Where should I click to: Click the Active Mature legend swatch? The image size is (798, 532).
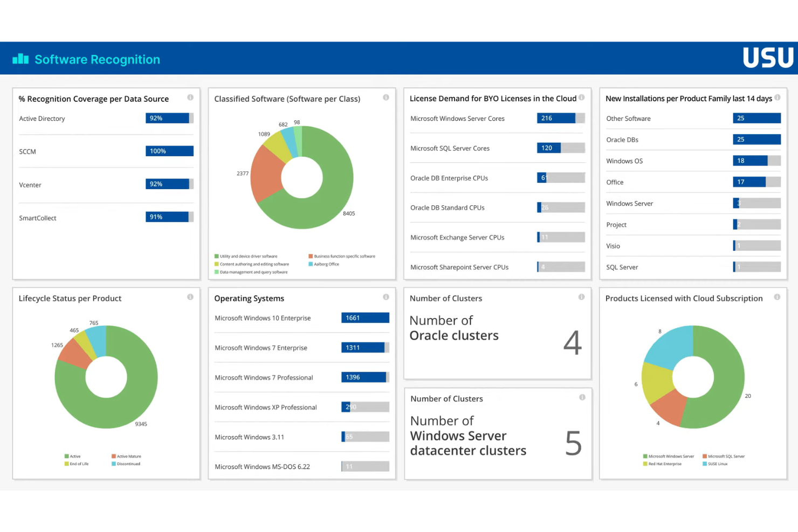click(114, 457)
